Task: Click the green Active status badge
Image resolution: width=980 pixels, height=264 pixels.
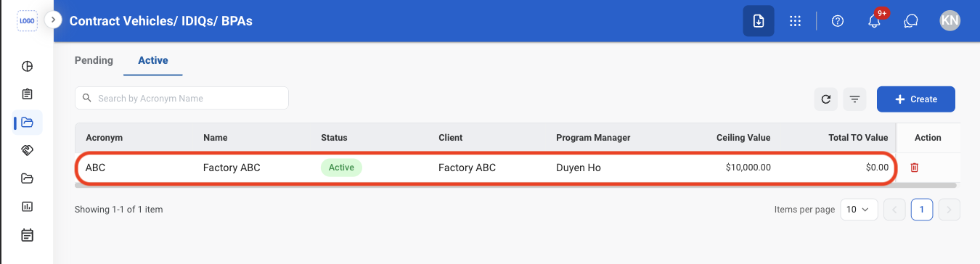Action: tap(341, 168)
